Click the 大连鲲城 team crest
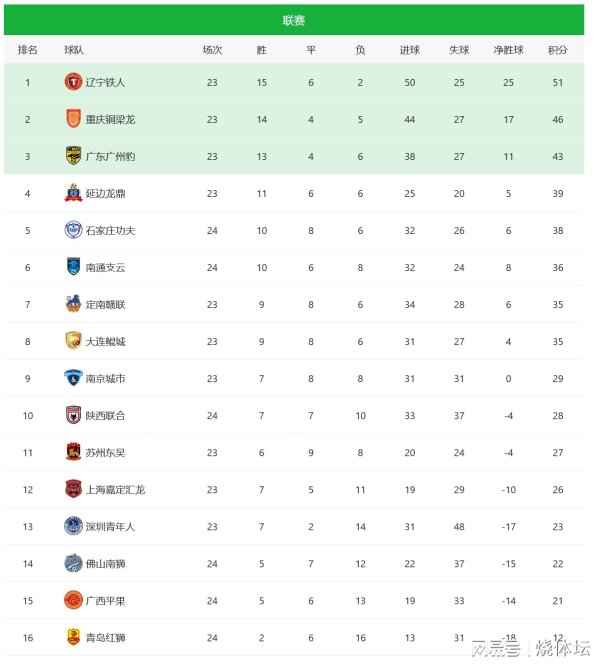This screenshot has height=665, width=600. [73, 341]
